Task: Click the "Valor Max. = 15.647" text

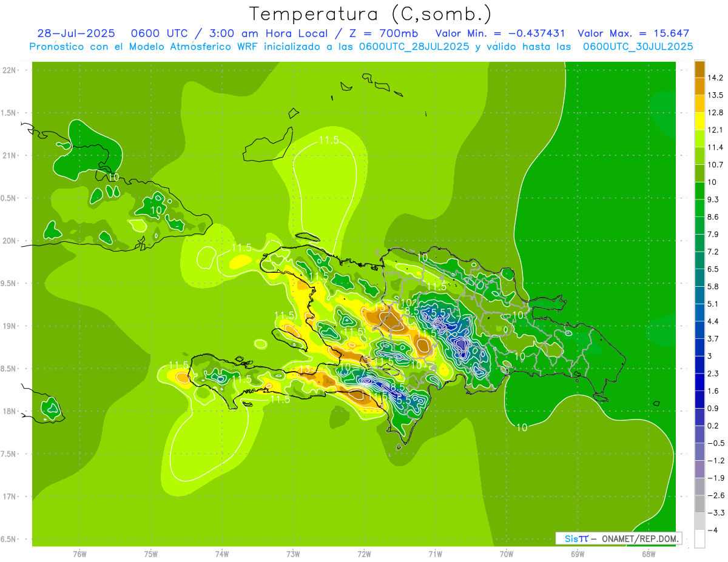Action: click(633, 33)
